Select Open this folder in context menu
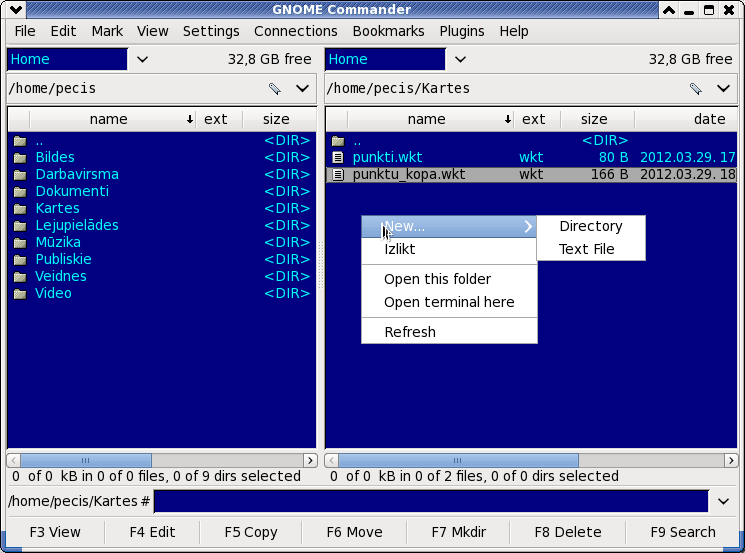Viewport: 745px width, 553px height. 449,279
